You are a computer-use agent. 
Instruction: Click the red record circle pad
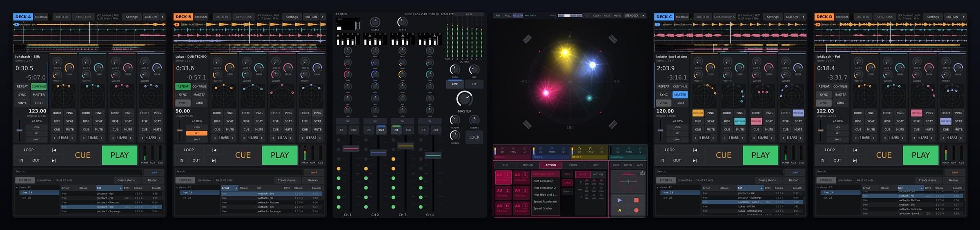click(636, 210)
